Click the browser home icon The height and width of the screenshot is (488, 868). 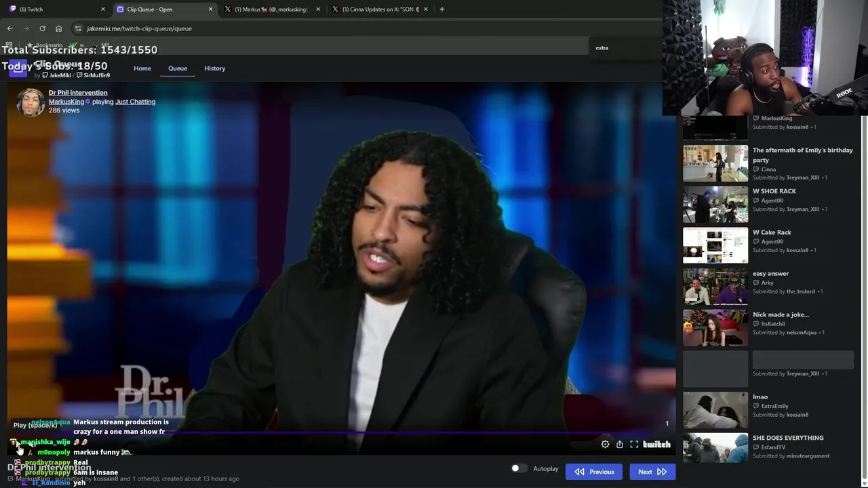pos(58,28)
